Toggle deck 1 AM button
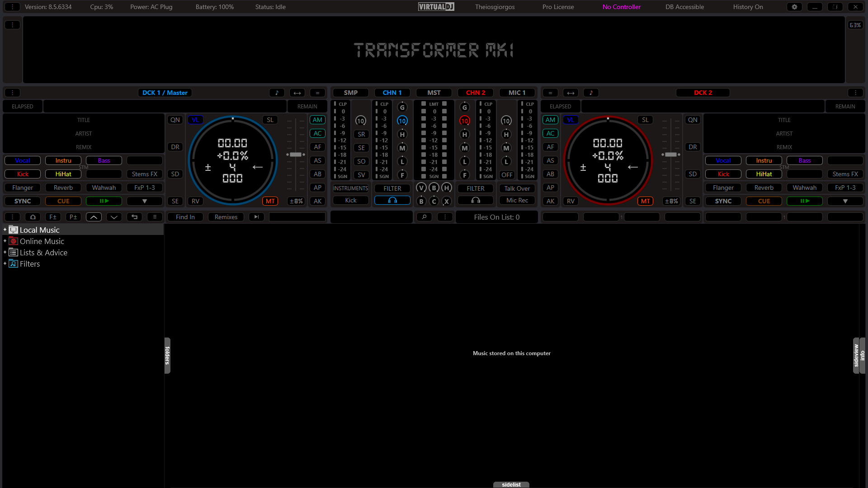This screenshot has width=868, height=488. pyautogui.click(x=318, y=120)
